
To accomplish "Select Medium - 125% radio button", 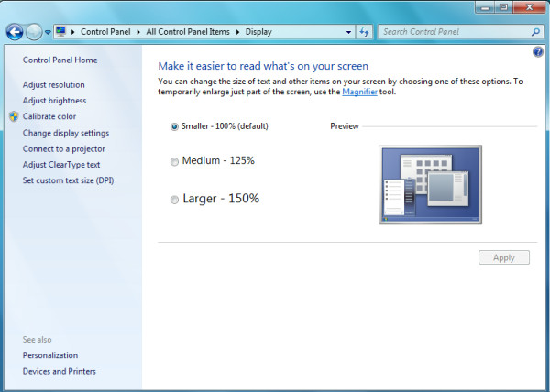I will tap(174, 161).
